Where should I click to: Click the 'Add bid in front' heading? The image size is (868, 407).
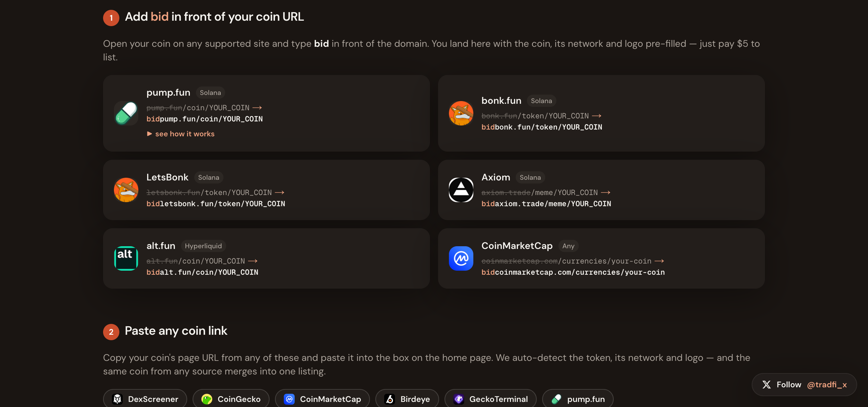214,17
